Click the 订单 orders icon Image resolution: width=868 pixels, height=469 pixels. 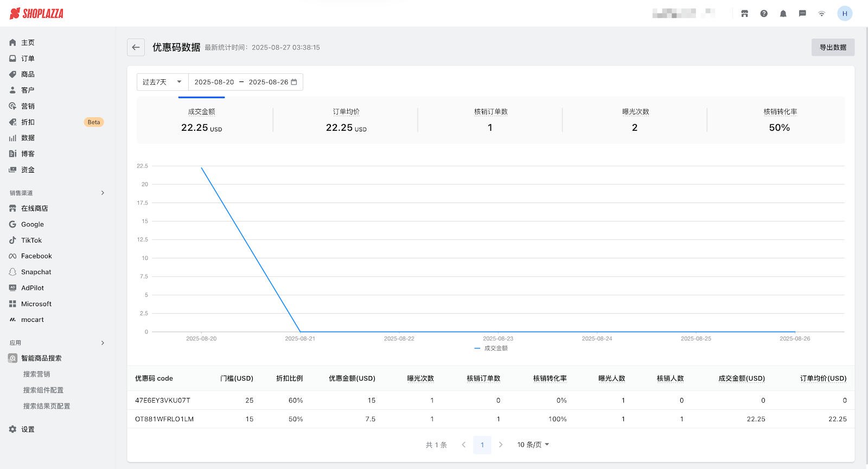[12, 58]
